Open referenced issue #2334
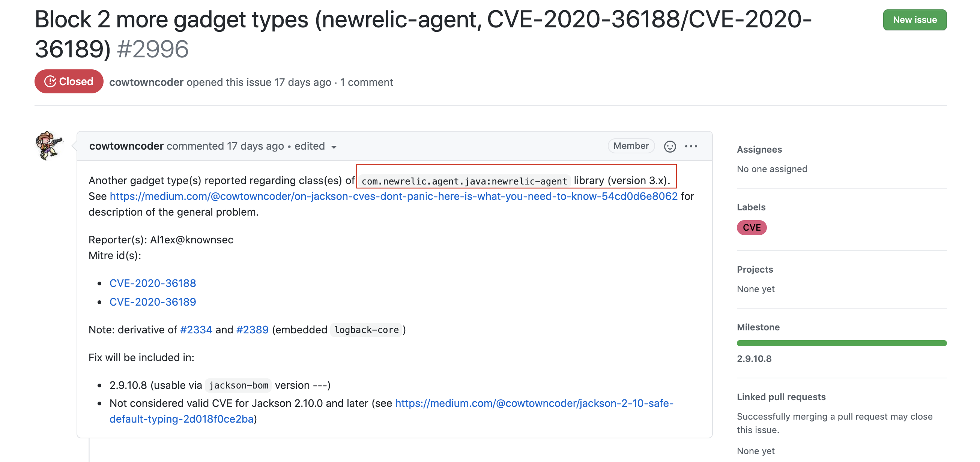 196,330
